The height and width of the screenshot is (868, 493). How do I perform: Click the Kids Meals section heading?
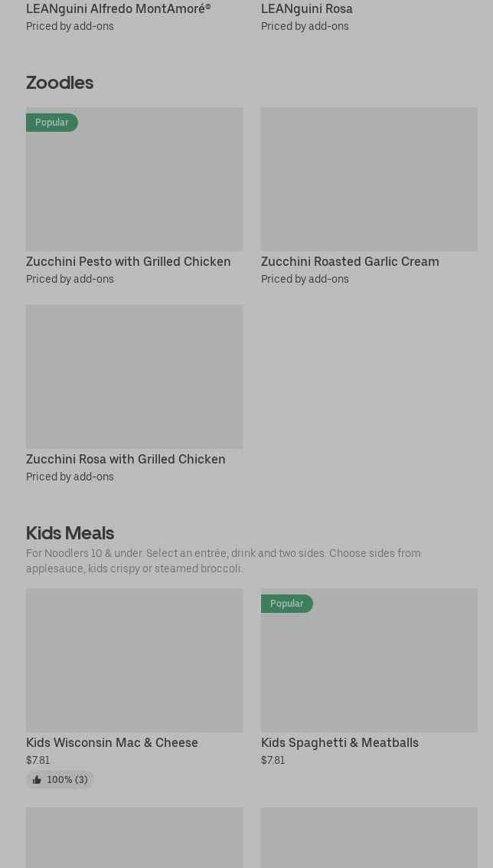[70, 532]
